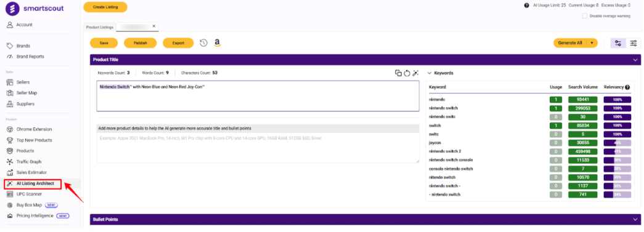Screen dimensions: 644x232
Task: Click the Usage column header
Action: tap(556, 87)
